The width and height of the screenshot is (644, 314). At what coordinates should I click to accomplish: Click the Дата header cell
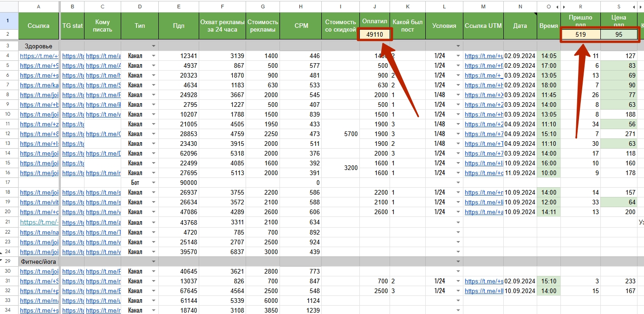pos(520,26)
